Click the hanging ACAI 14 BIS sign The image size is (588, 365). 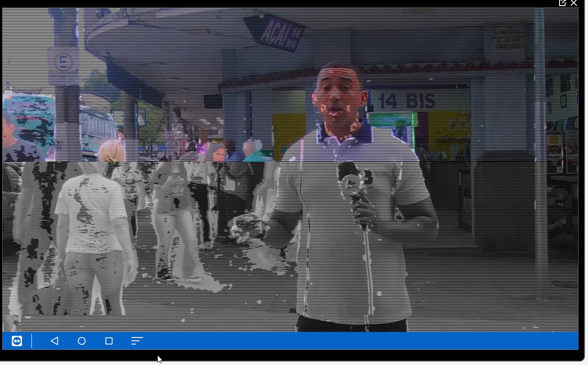coord(275,31)
